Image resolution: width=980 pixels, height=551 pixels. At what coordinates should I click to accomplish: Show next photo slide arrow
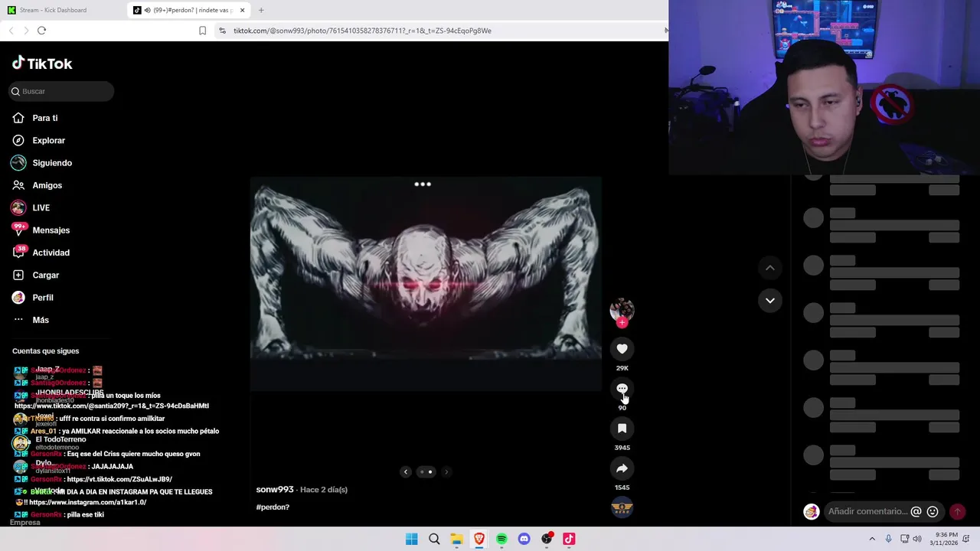pyautogui.click(x=446, y=472)
